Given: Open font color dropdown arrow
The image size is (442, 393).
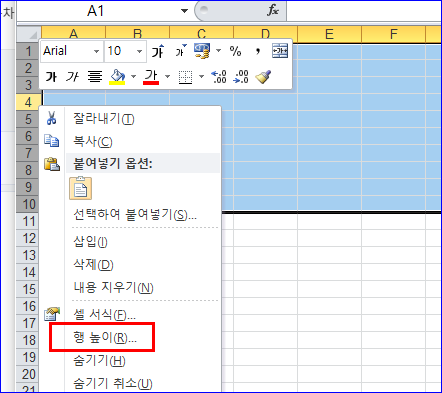Looking at the screenshot, I should tap(167, 77).
